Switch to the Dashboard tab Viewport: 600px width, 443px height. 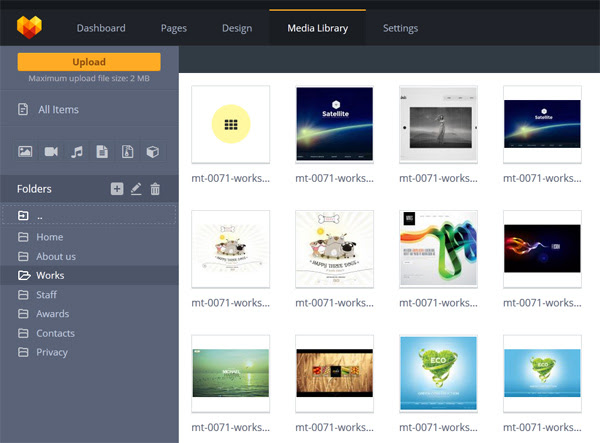pyautogui.click(x=101, y=28)
